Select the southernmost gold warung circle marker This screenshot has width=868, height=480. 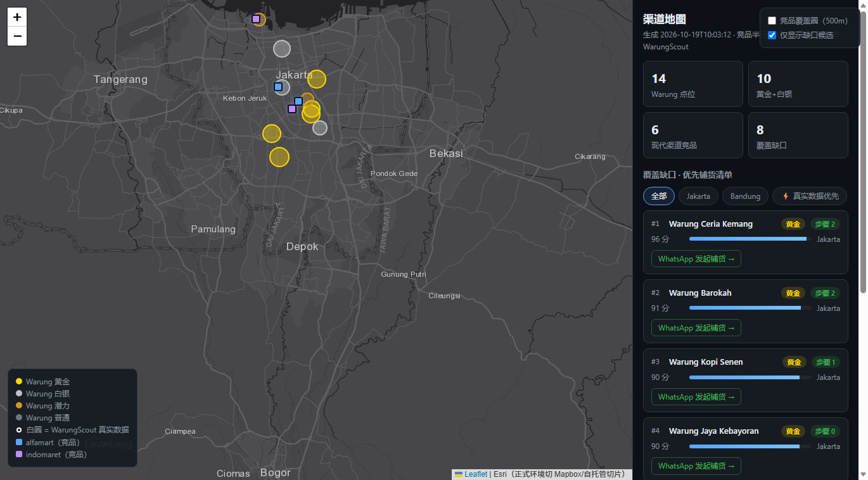pos(279,156)
